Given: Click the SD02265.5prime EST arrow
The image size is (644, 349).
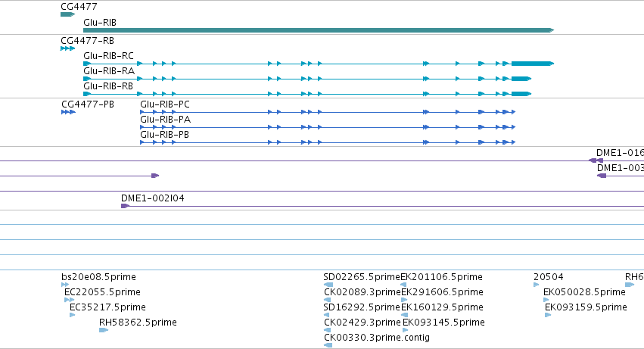Looking at the screenshot, I should pos(328,285).
